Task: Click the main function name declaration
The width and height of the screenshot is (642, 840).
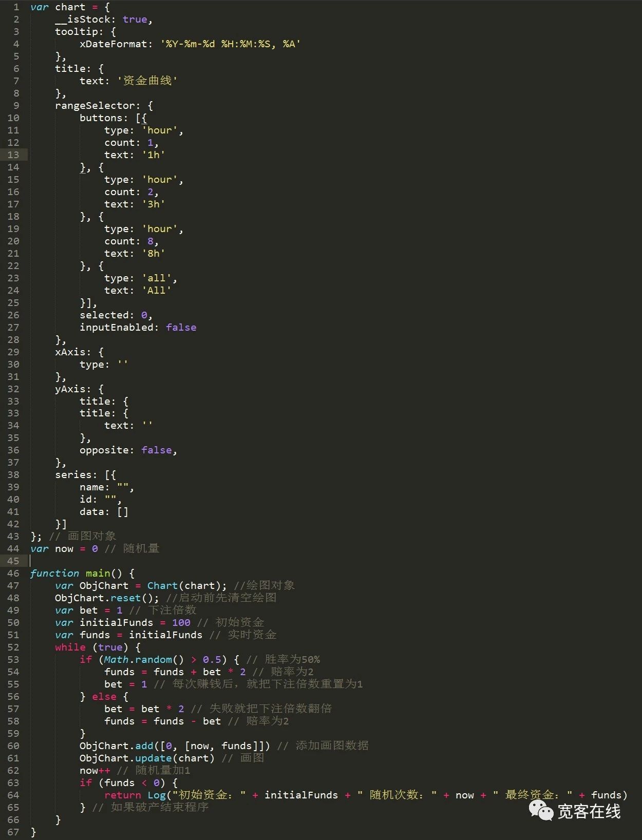Action: [98, 573]
